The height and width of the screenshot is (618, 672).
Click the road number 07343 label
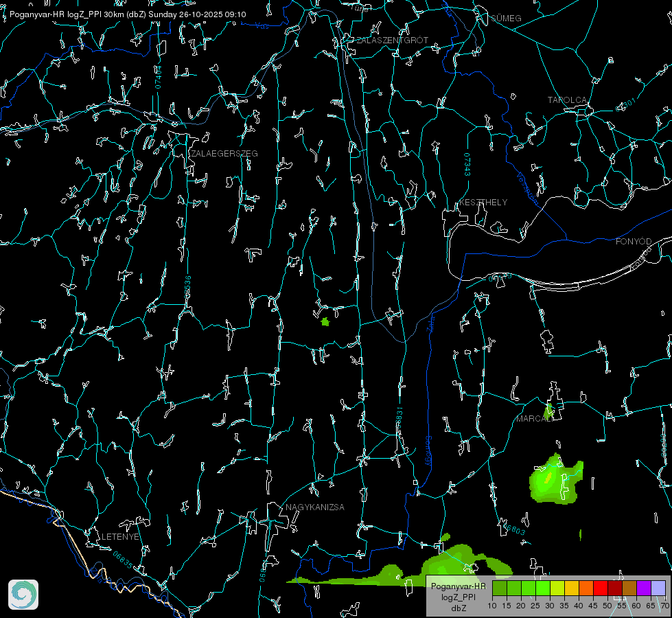[467, 165]
